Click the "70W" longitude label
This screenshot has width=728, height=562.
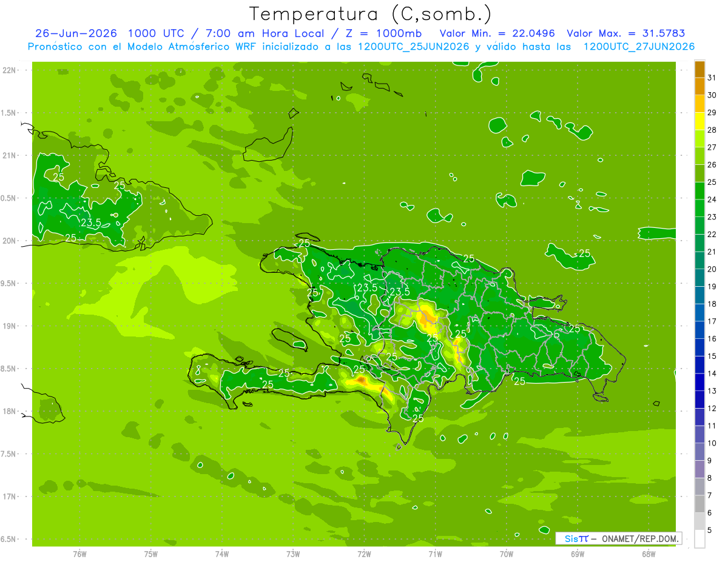point(507,554)
